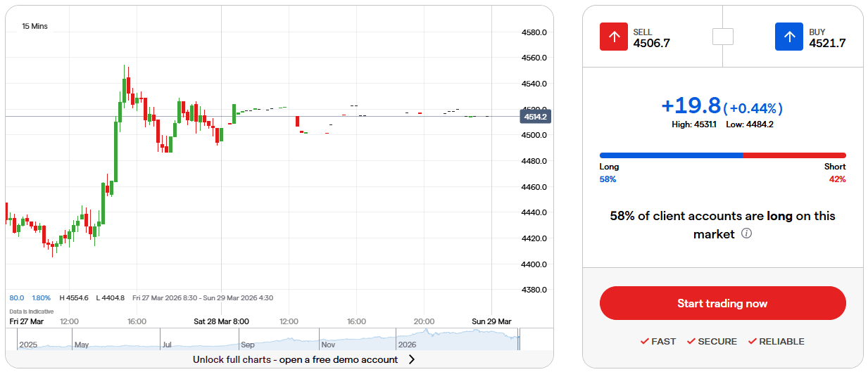Screen dimensions: 868x372
Task: Open the Unlock full charts demo account link
Action: pyautogui.click(x=295, y=359)
